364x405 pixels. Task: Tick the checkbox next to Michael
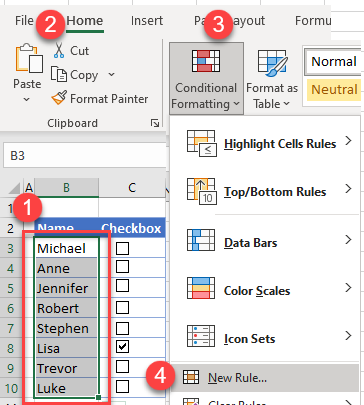tap(122, 248)
